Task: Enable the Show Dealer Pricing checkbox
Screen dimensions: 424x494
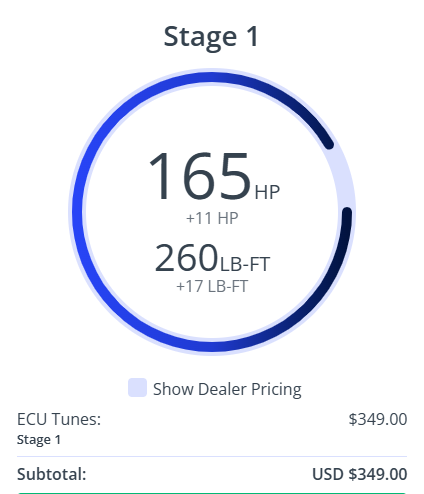Action: pyautogui.click(x=137, y=387)
